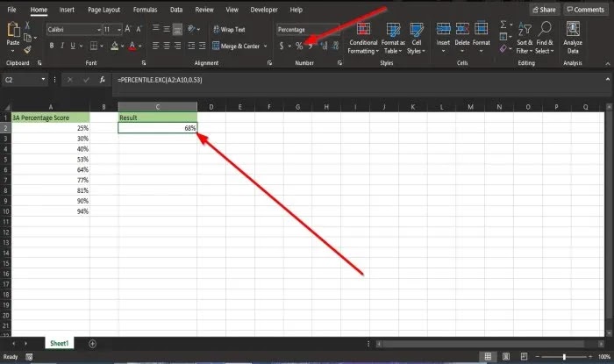
Task: Adjust the zoom slider in status bar
Action: pos(564,357)
